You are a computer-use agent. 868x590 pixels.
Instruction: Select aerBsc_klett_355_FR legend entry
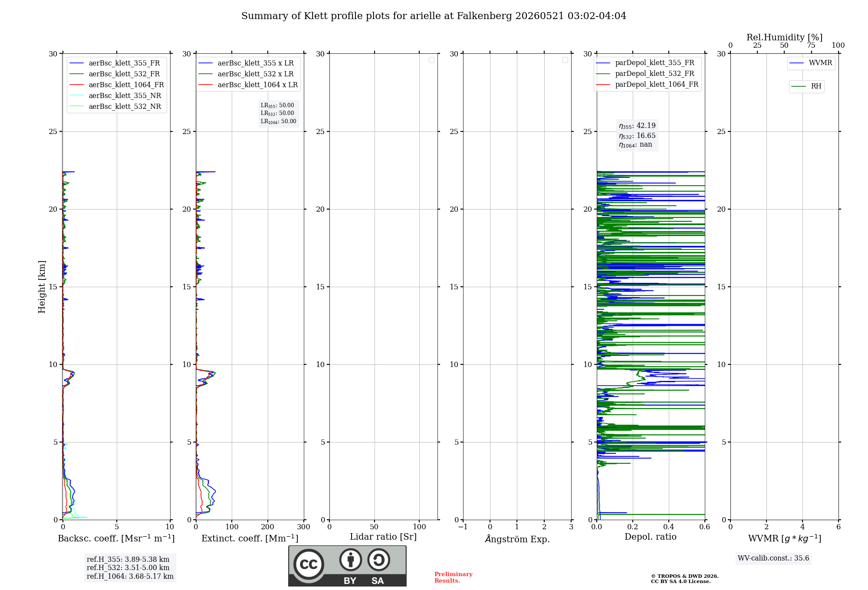tap(115, 63)
